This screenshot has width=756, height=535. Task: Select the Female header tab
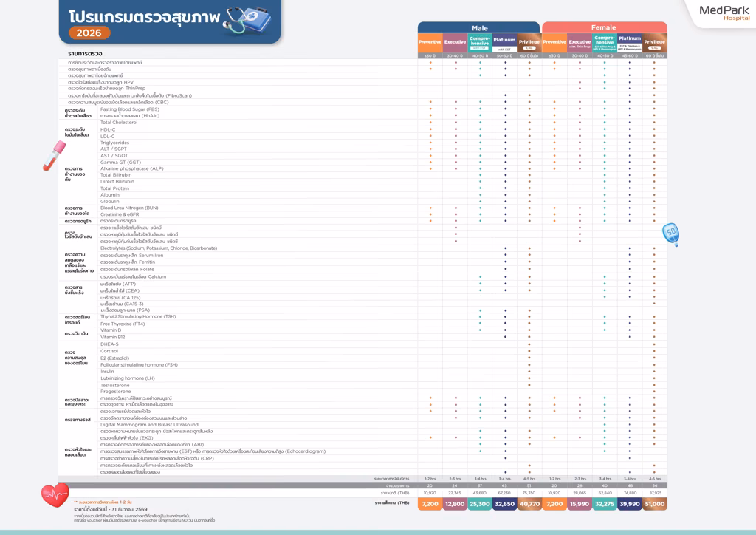click(x=604, y=27)
